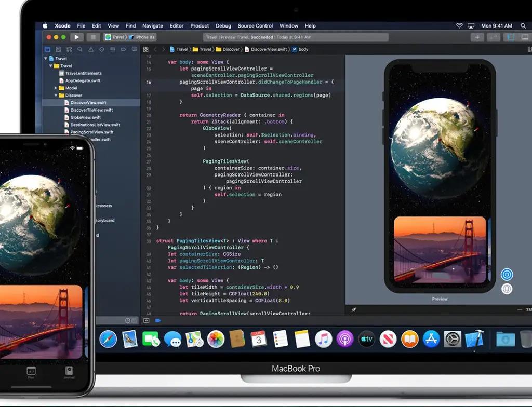This screenshot has width=532, height=407.
Task: Click the Preview on Device button
Action: [507, 289]
